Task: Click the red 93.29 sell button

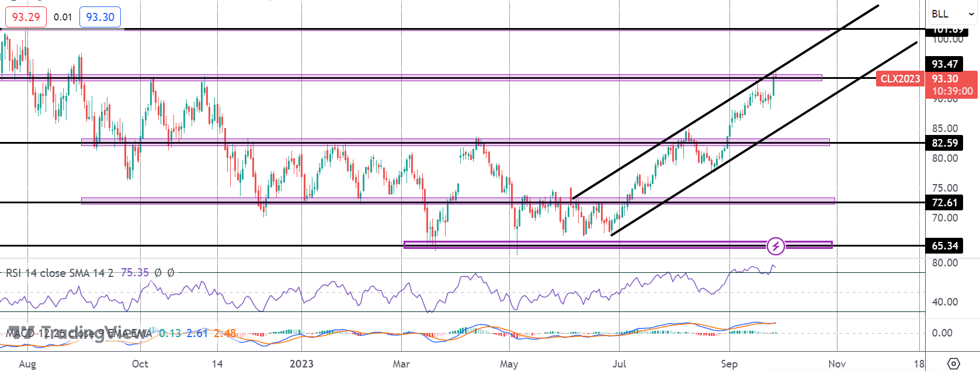Action: 26,17
